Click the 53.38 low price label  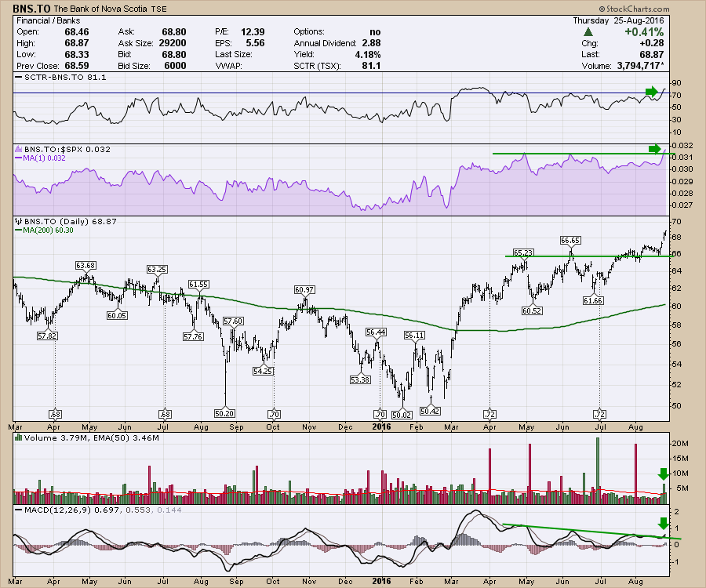click(360, 379)
